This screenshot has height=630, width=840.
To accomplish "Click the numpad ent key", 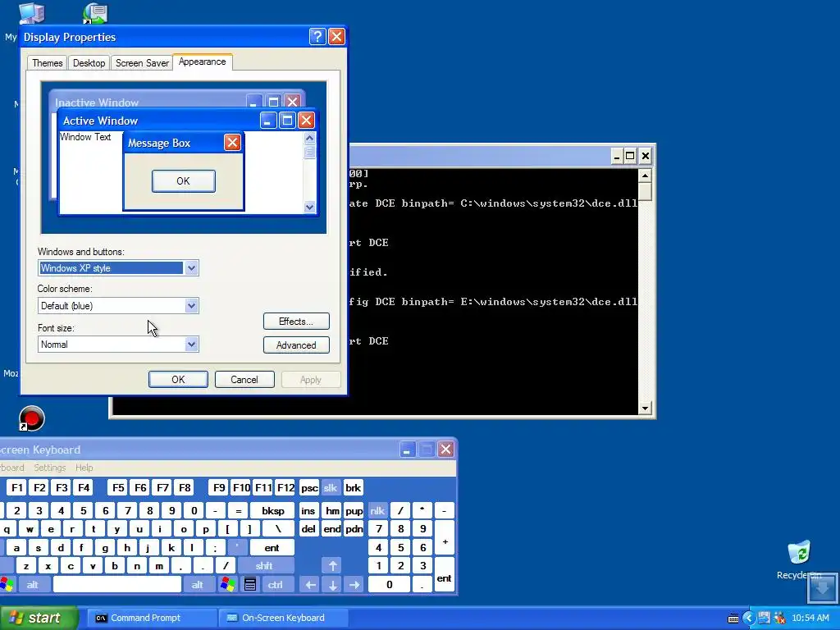I will tap(445, 575).
